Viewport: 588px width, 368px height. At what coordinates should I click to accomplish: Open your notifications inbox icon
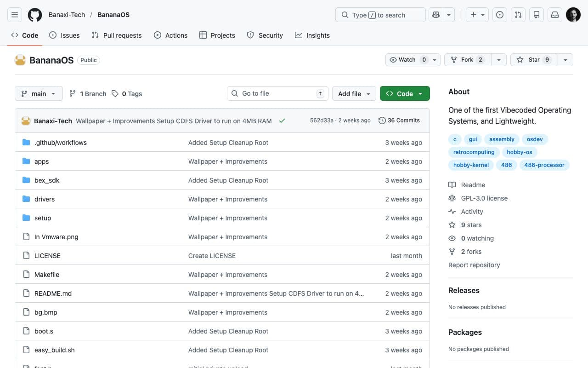(554, 14)
